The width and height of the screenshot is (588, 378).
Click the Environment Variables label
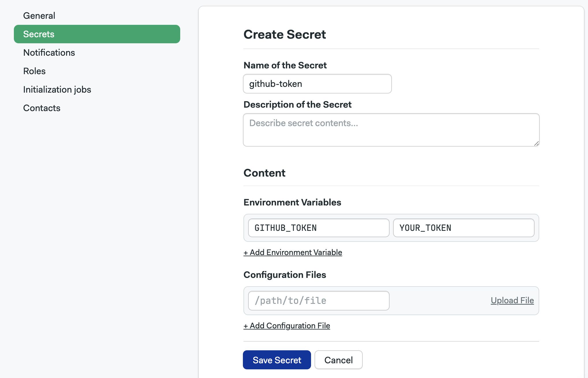(x=292, y=202)
